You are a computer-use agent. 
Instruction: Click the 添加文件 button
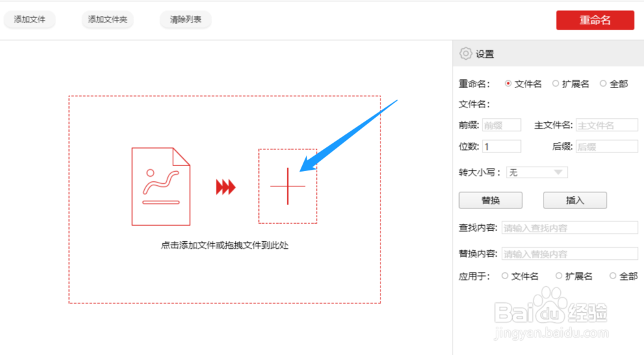pyautogui.click(x=30, y=19)
